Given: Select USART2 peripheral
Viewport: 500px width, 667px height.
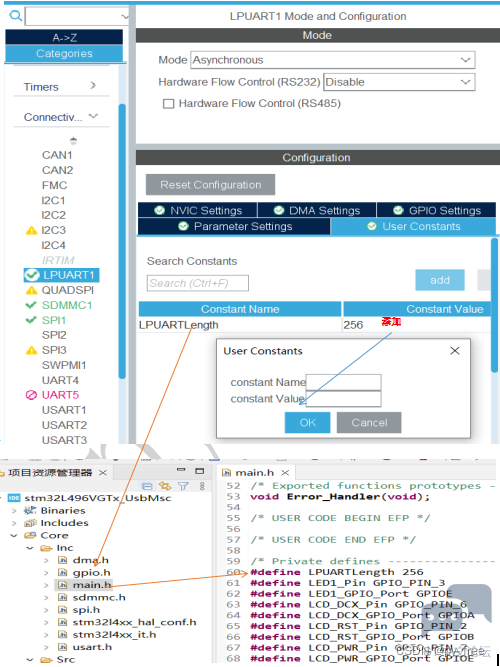Looking at the screenshot, I should click(64, 425).
